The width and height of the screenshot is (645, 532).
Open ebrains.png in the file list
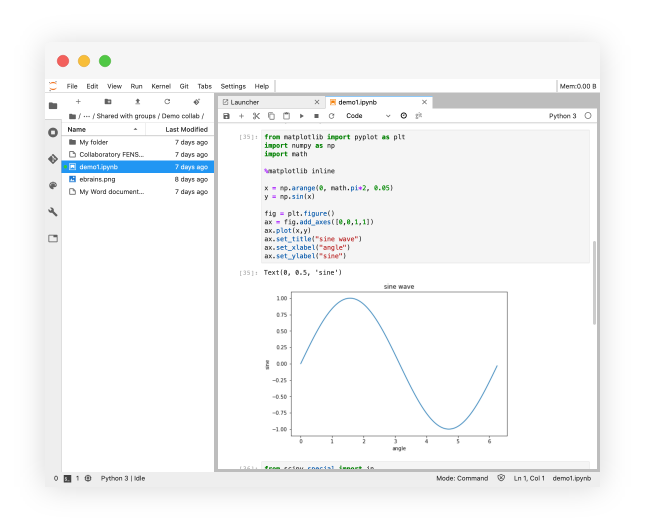pyautogui.click(x=97, y=179)
